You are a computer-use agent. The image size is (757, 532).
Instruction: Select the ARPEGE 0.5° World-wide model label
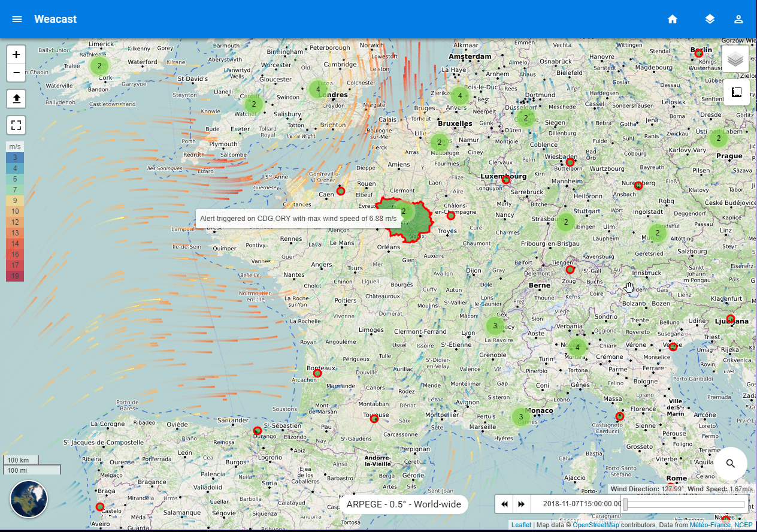404,504
